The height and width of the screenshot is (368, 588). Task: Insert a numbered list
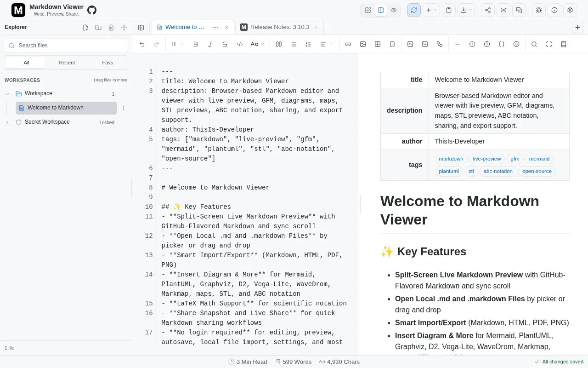[x=308, y=44]
